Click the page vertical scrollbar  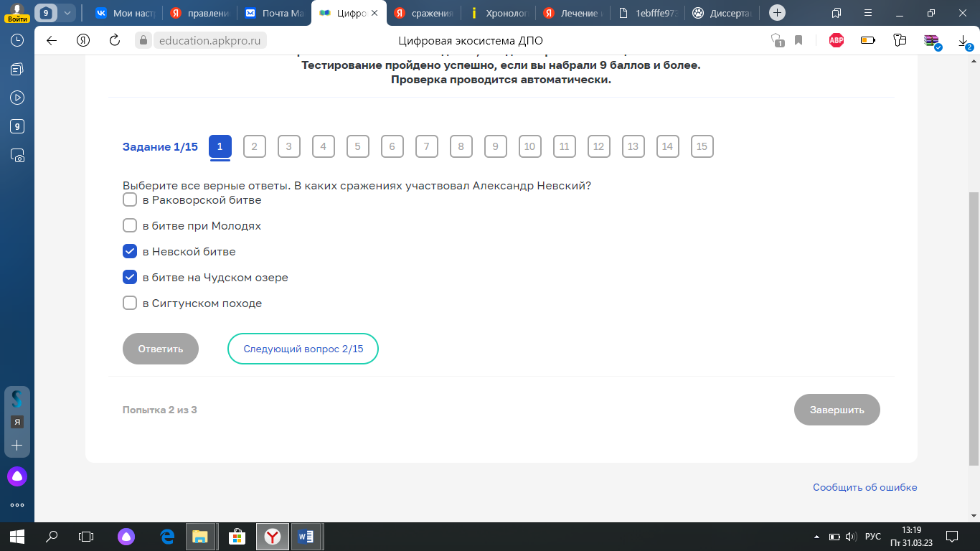click(x=974, y=328)
